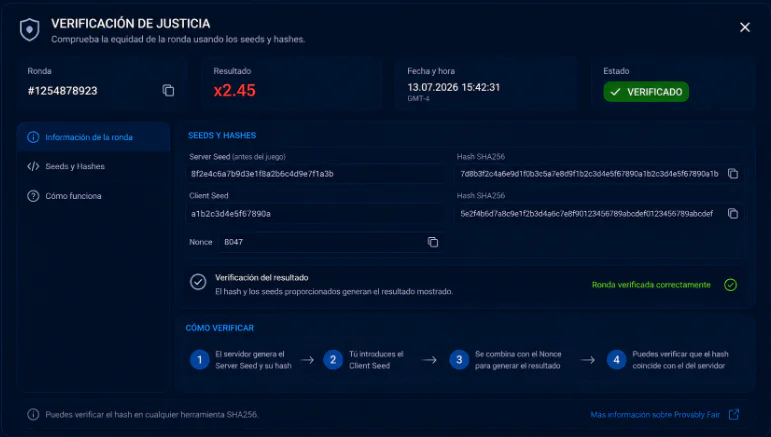
Task: Close the Verificación de Justicia dialog
Action: [745, 28]
